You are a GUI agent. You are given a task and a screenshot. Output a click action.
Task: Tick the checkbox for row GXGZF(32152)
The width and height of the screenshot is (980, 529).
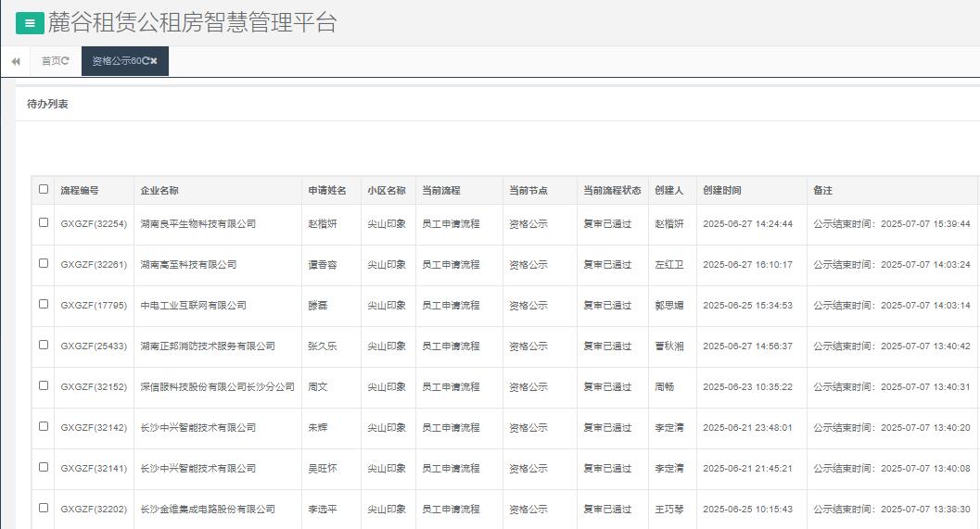44,385
